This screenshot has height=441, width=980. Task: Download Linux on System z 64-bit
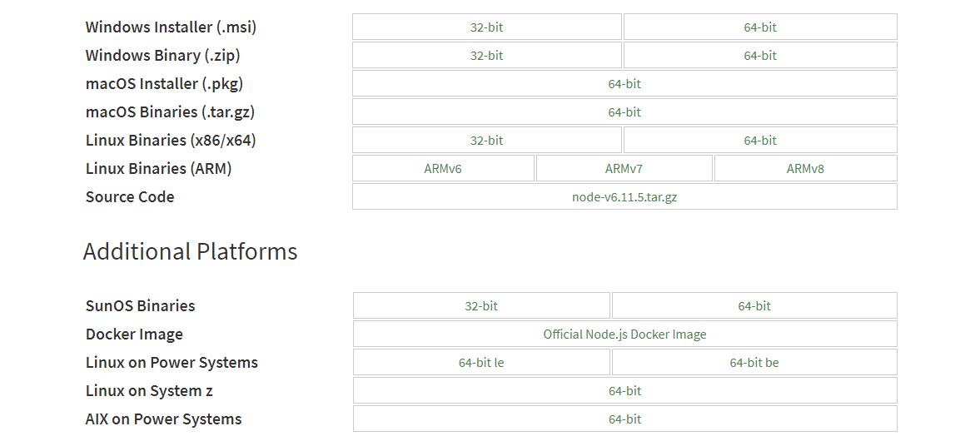(x=624, y=391)
